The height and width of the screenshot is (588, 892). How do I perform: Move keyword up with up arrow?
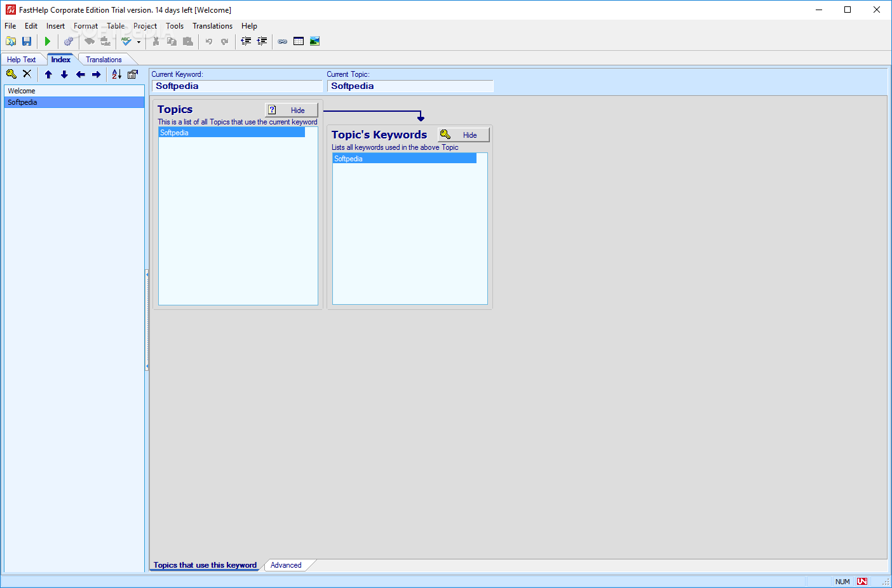(x=48, y=74)
